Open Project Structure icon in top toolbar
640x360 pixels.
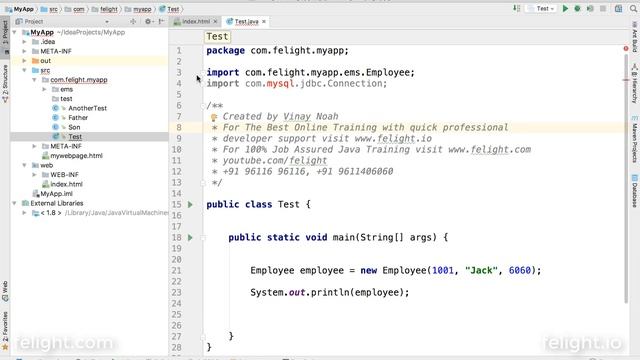(x=619, y=9)
